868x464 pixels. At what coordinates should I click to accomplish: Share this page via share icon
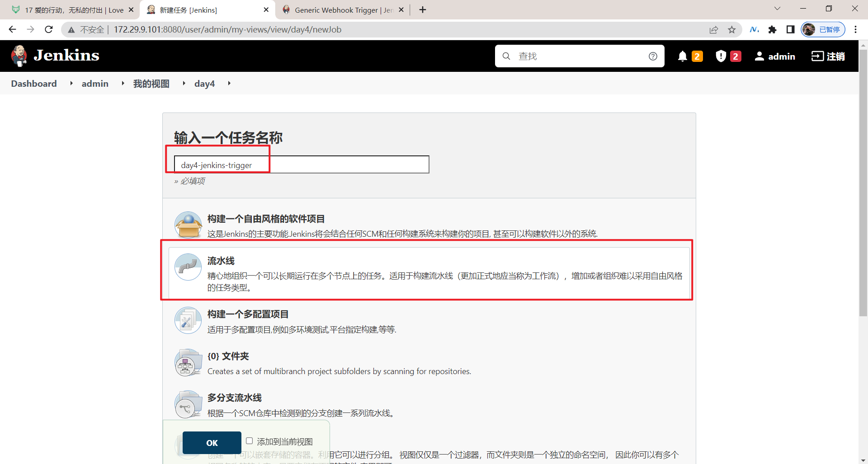(714, 30)
